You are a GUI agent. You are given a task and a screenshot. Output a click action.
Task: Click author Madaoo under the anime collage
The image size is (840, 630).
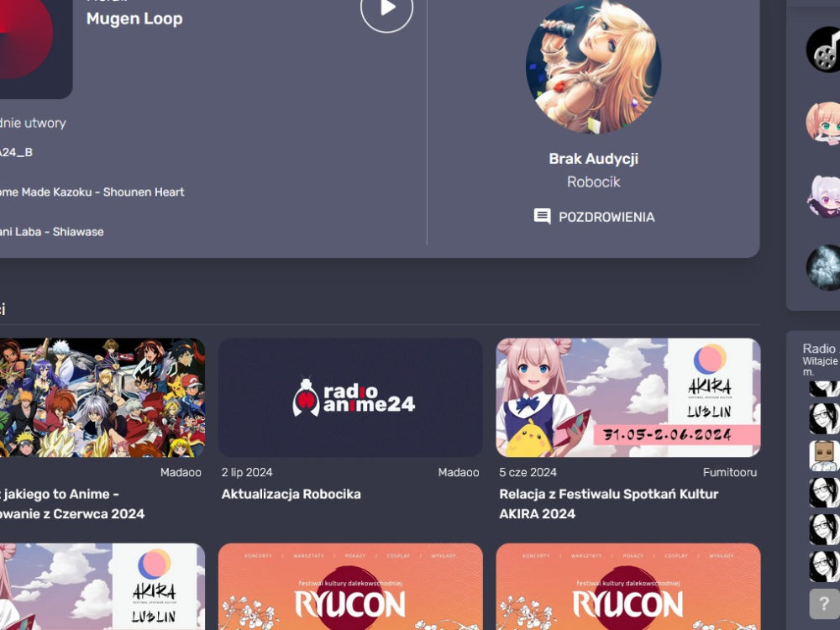point(181,472)
